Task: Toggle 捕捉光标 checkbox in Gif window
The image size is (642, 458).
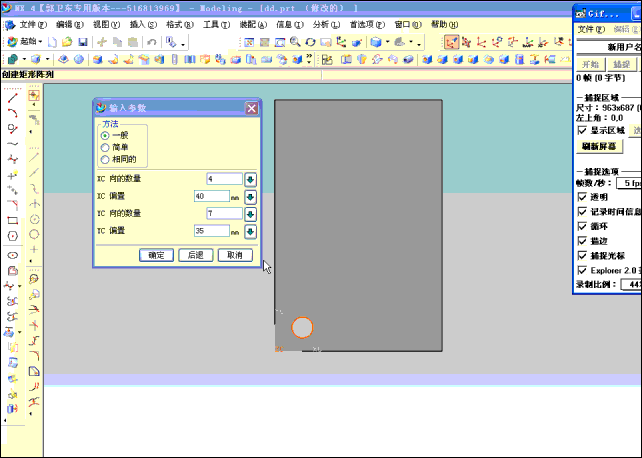Action: click(582, 255)
